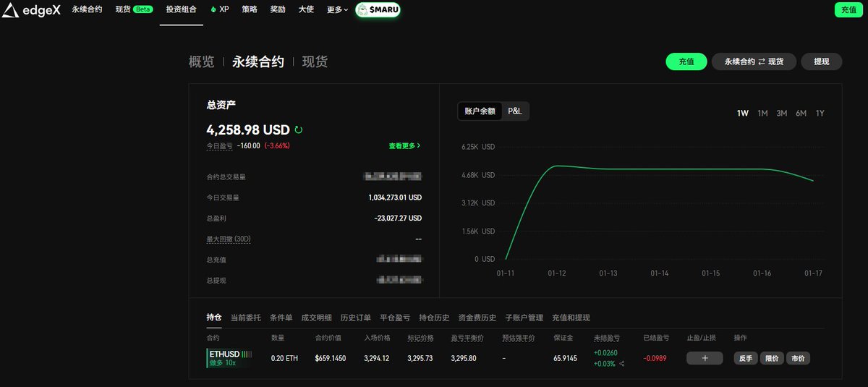Open the 子账户管理 tab
The height and width of the screenshot is (387, 868).
click(x=524, y=318)
